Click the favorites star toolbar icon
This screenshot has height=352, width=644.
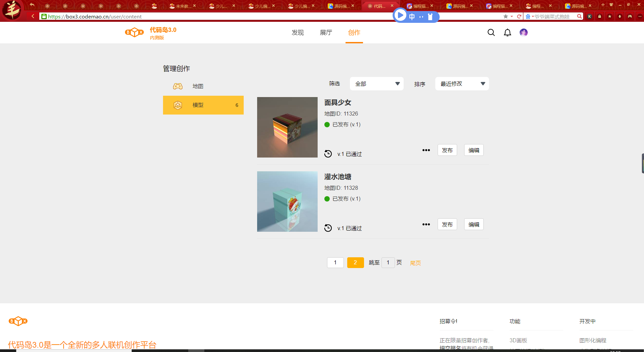coord(610,16)
